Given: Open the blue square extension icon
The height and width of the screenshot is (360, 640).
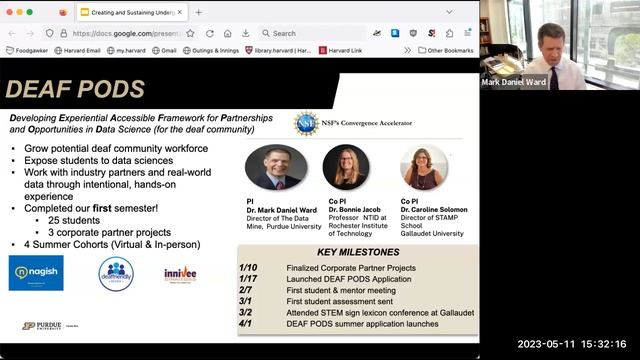Looking at the screenshot, I should (395, 33).
